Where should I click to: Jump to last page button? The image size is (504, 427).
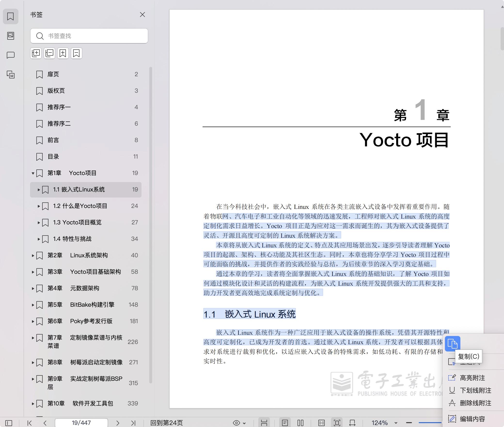(133, 423)
